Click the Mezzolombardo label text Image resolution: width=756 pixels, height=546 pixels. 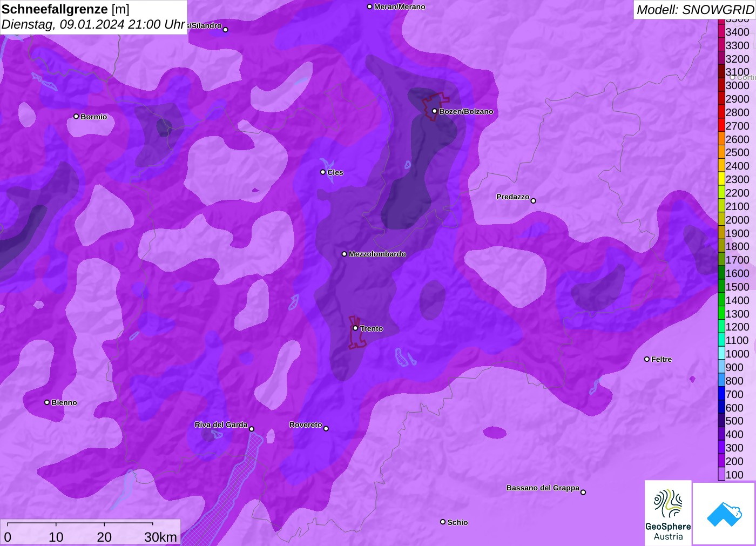point(377,254)
